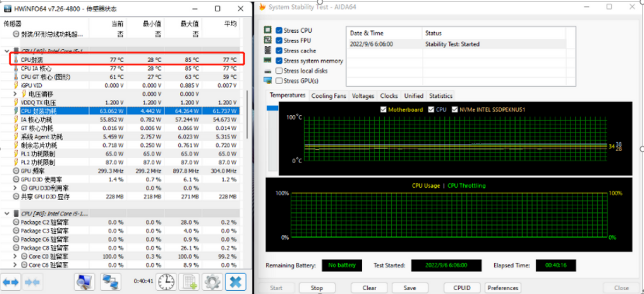Switch to the Temperatures tab
The image size is (644, 294).
point(288,95)
